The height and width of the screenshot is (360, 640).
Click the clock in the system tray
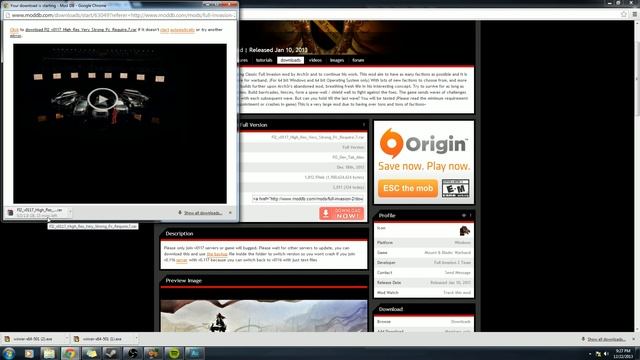623,353
